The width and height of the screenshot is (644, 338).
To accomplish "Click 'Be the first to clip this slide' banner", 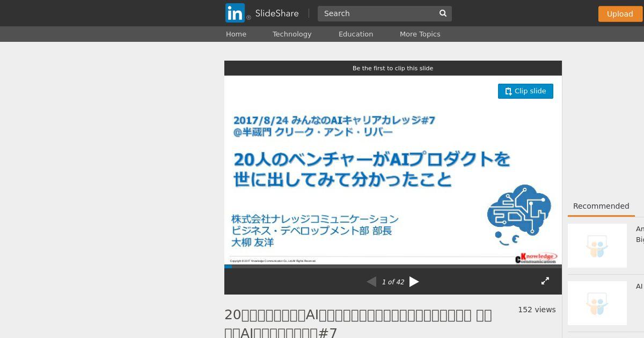I will [393, 68].
